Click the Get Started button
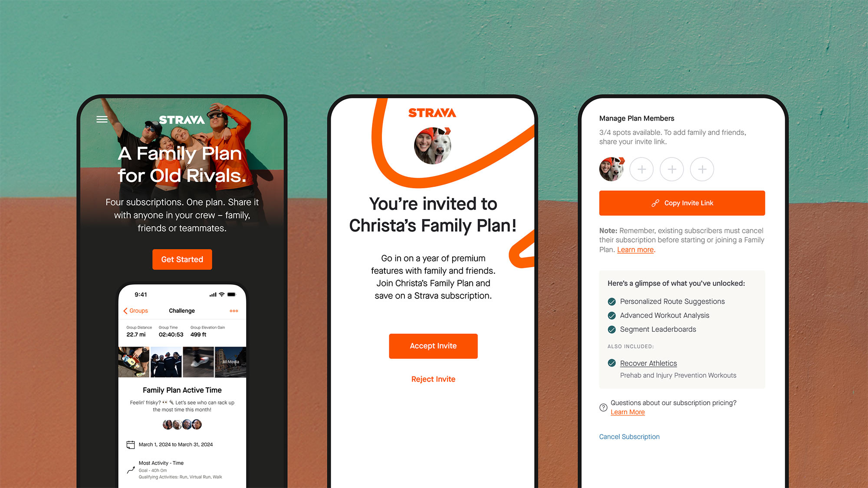Image resolution: width=868 pixels, height=488 pixels. 182,259
